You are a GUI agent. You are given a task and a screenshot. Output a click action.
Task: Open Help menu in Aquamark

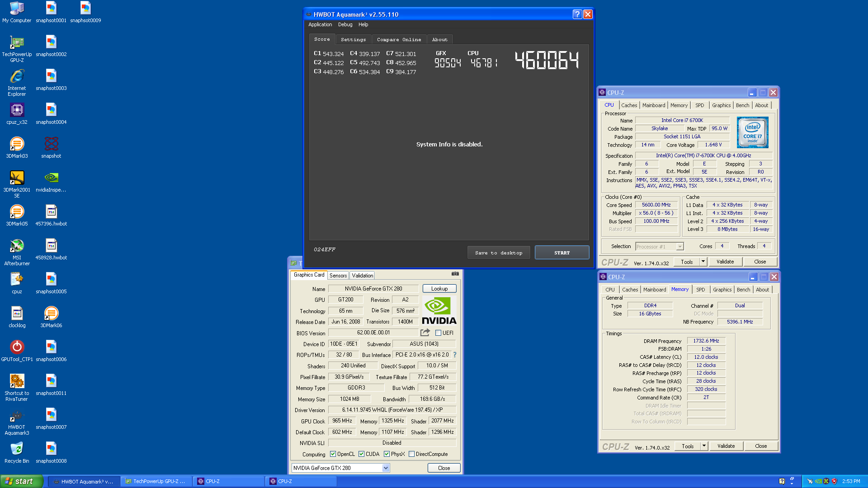click(x=363, y=25)
